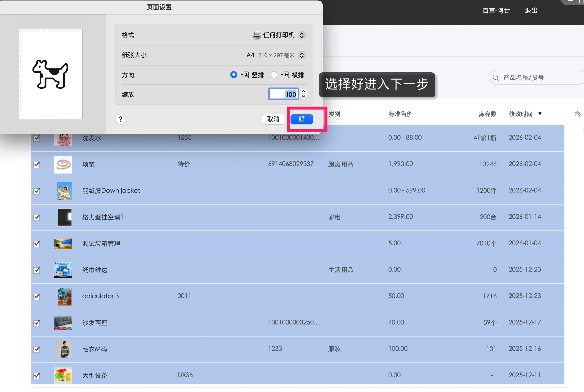
Task: Click the search magnifier icon
Action: [x=496, y=77]
